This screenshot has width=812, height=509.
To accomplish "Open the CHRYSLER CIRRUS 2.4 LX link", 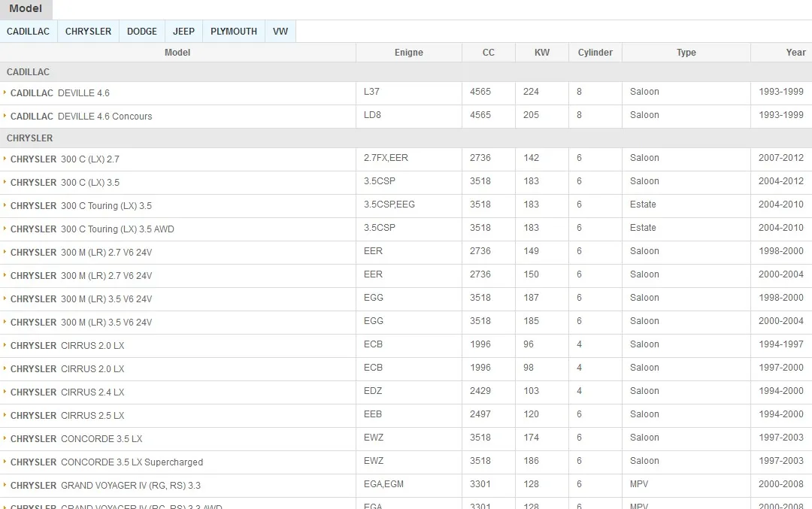I will pyautogui.click(x=68, y=392).
